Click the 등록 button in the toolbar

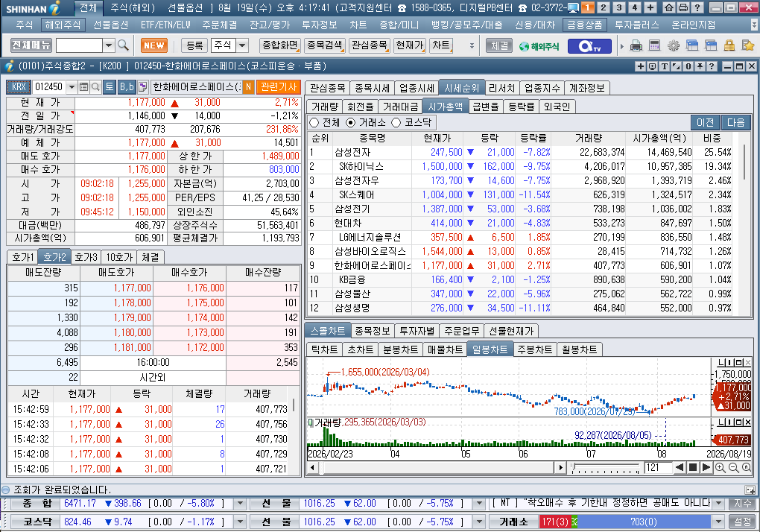coord(195,45)
